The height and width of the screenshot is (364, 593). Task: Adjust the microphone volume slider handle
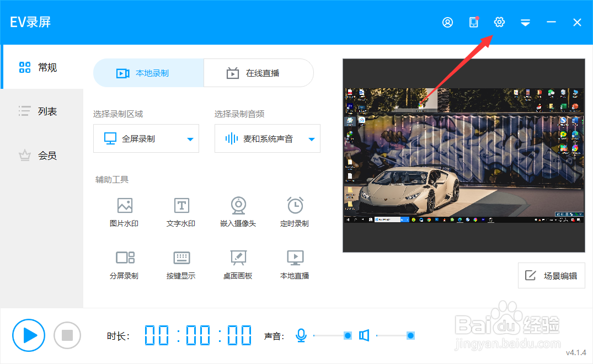[x=348, y=336]
